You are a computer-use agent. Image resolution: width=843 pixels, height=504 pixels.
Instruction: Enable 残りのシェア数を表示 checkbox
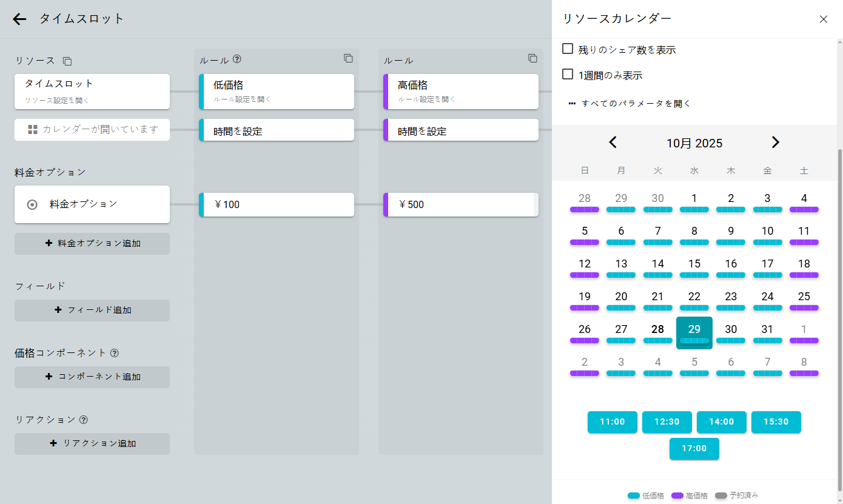(568, 49)
